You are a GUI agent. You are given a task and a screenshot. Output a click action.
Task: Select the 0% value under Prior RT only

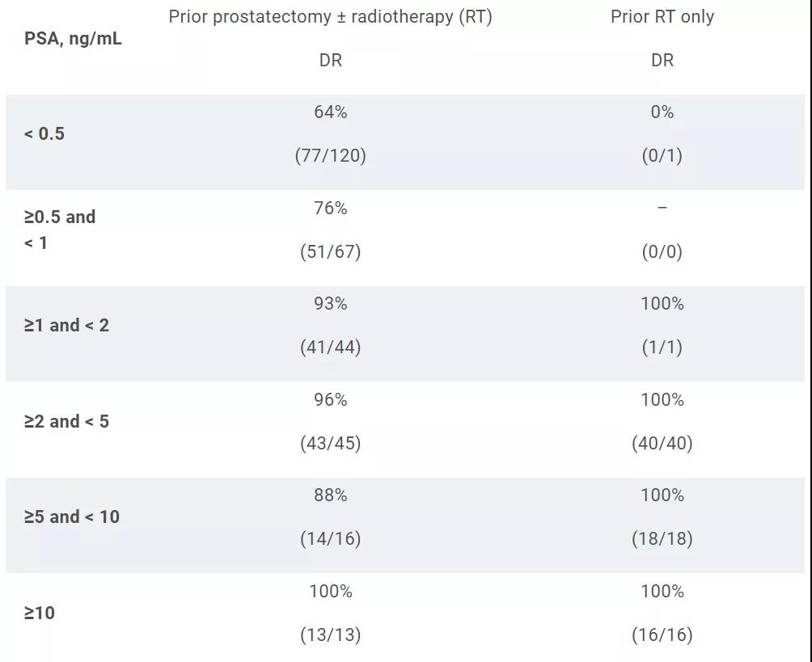(662, 112)
